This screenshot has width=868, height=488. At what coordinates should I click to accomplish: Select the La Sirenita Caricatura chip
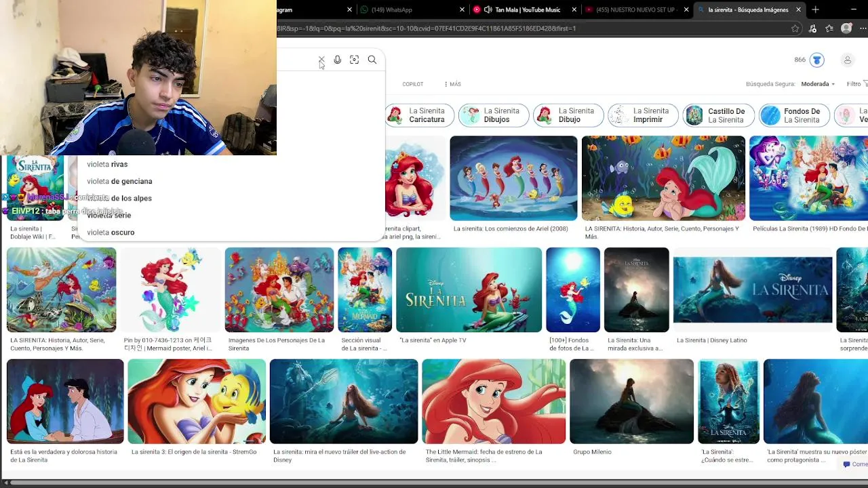tap(420, 115)
